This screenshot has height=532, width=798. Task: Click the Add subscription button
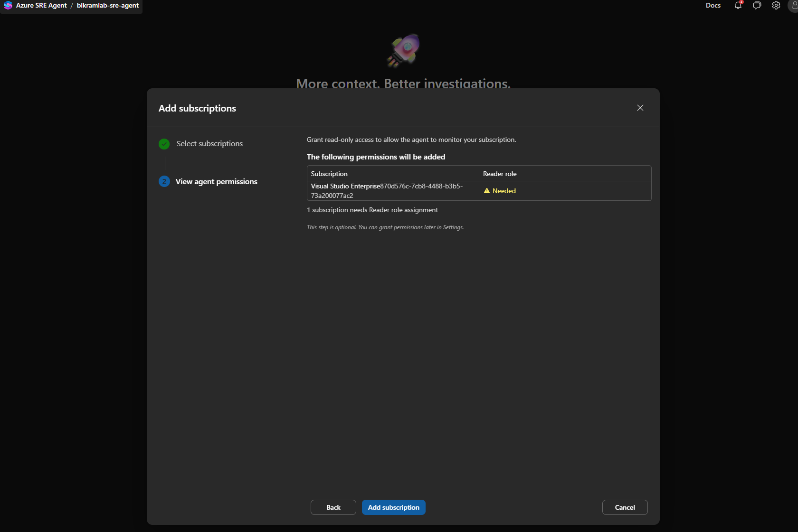[x=394, y=507]
